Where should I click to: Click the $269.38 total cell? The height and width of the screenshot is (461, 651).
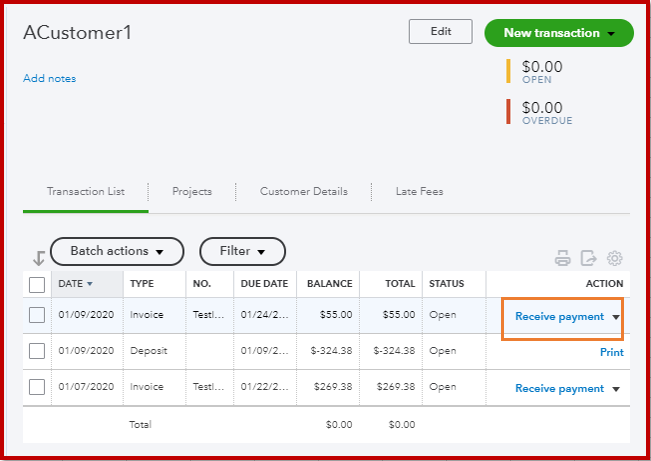point(396,387)
